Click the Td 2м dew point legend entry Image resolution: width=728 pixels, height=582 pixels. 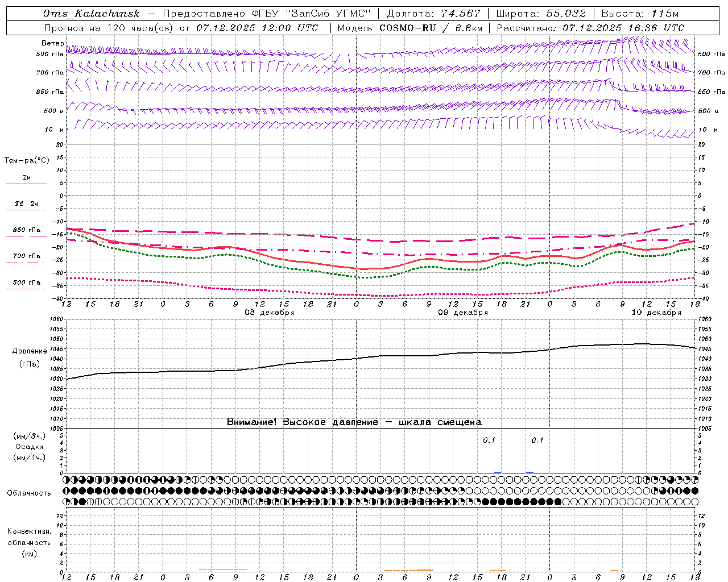[x=26, y=206]
